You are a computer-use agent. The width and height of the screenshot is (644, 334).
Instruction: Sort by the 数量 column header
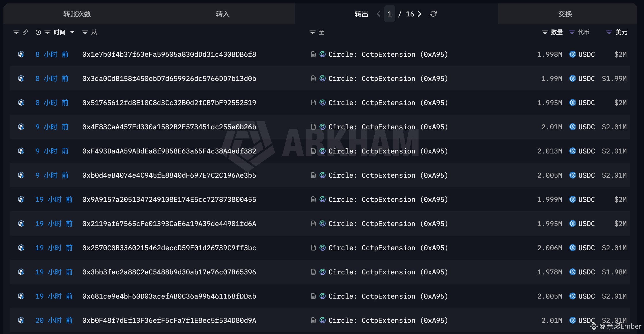point(557,32)
